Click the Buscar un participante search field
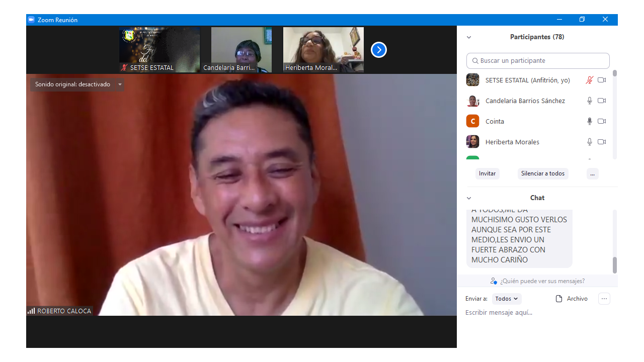 538,61
